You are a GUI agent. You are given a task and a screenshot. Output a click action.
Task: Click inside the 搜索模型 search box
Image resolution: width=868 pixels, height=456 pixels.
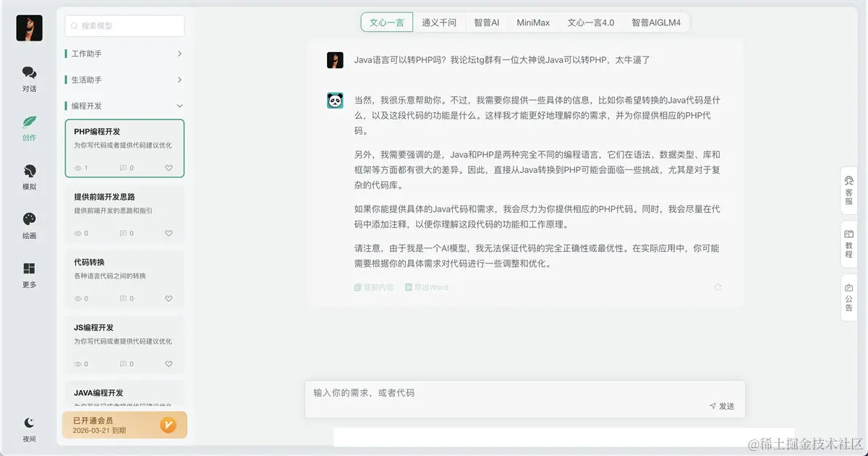point(123,25)
